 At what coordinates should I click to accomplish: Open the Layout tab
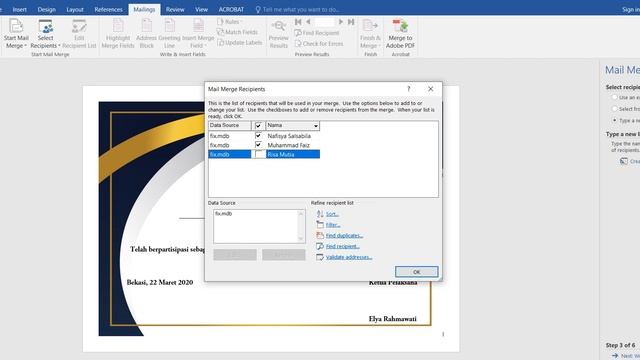[75, 9]
